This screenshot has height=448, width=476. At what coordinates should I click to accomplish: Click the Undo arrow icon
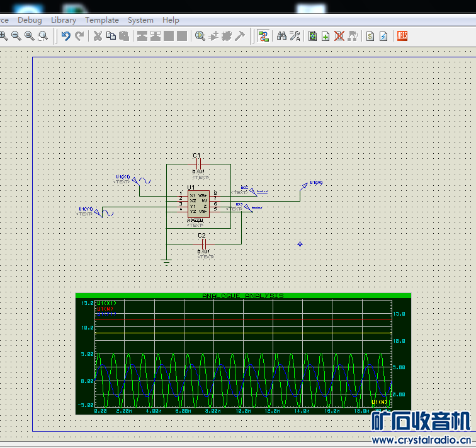coord(65,36)
